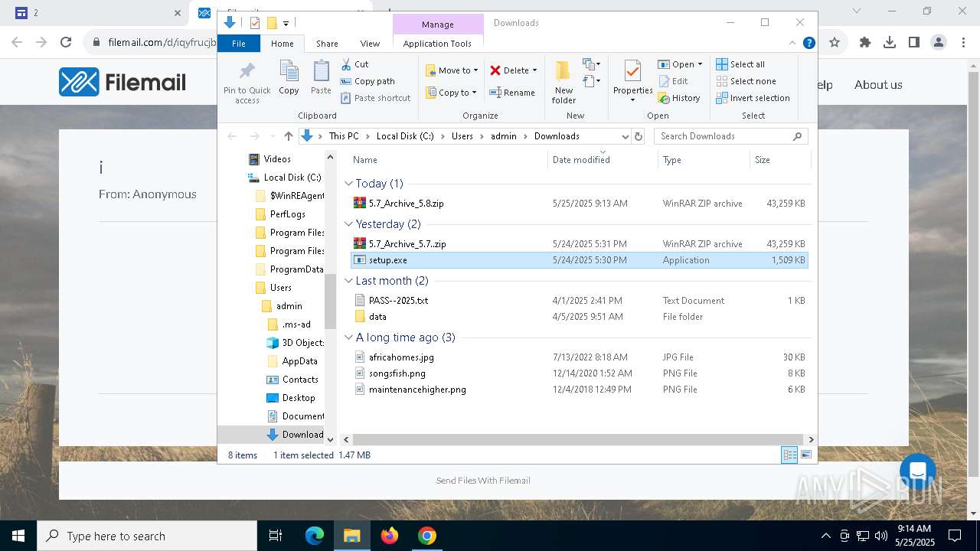Rename the selected file
This screenshot has height=551, width=980.
coord(512,93)
